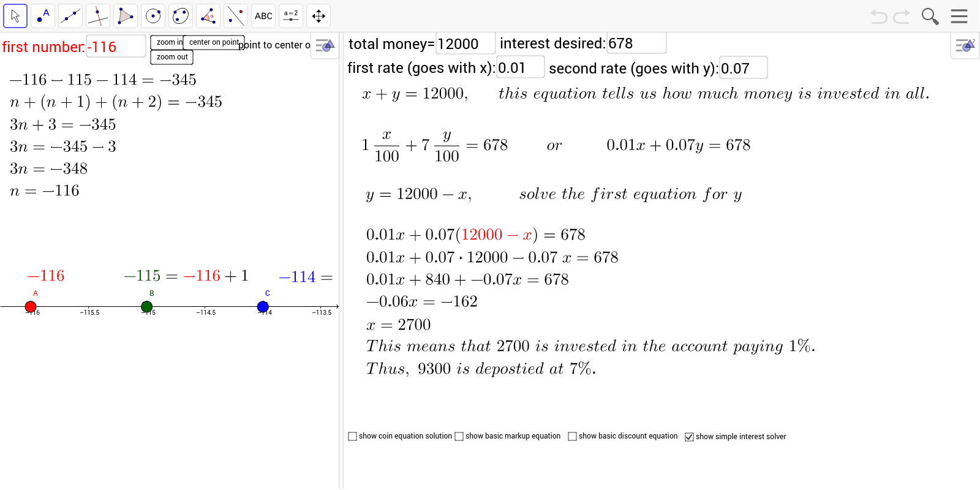Image resolution: width=980 pixels, height=490 pixels.
Task: Click red point A on number line
Action: tap(31, 307)
